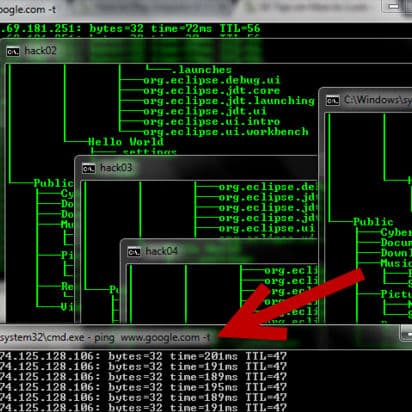Click org.eclipse.jdt.ui in hack02 tree
This screenshot has width=412, height=412.
click(x=205, y=111)
